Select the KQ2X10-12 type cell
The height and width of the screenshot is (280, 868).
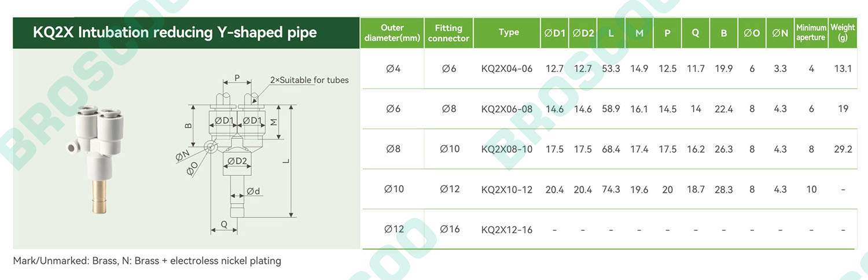click(506, 190)
